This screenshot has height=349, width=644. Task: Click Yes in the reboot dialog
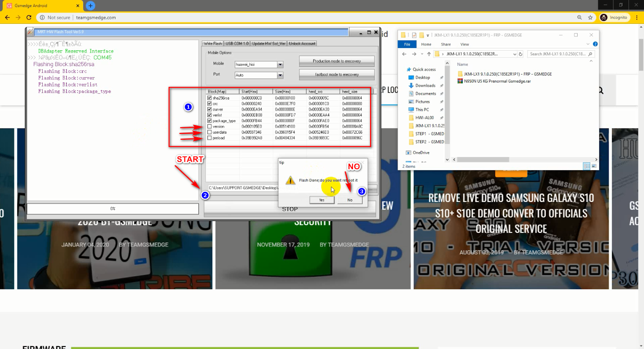point(322,200)
